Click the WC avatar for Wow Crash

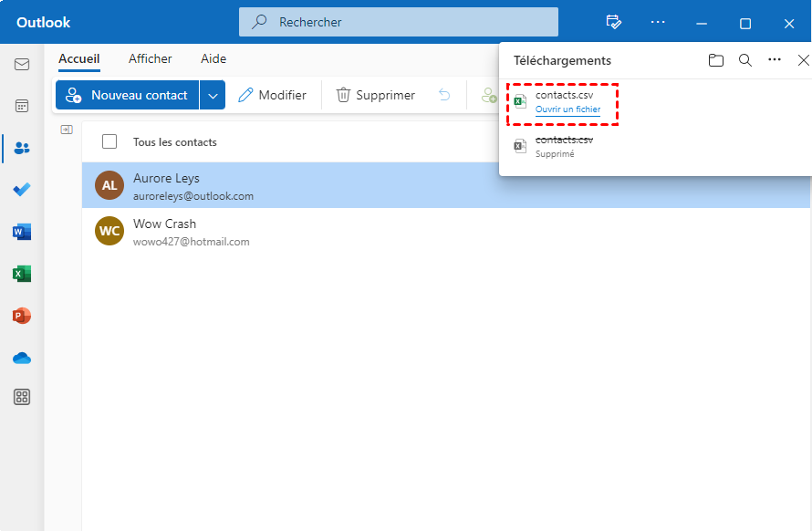(109, 231)
